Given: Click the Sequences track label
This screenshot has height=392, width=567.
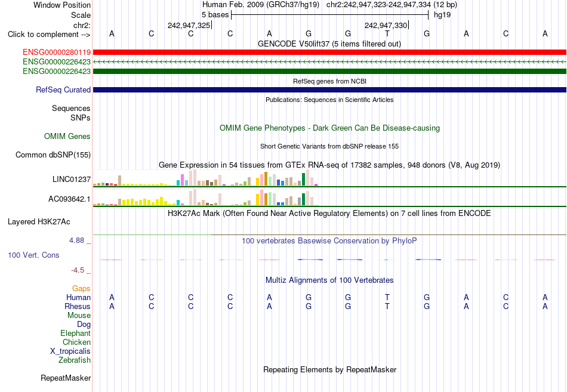Looking at the screenshot, I should pyautogui.click(x=71, y=108).
